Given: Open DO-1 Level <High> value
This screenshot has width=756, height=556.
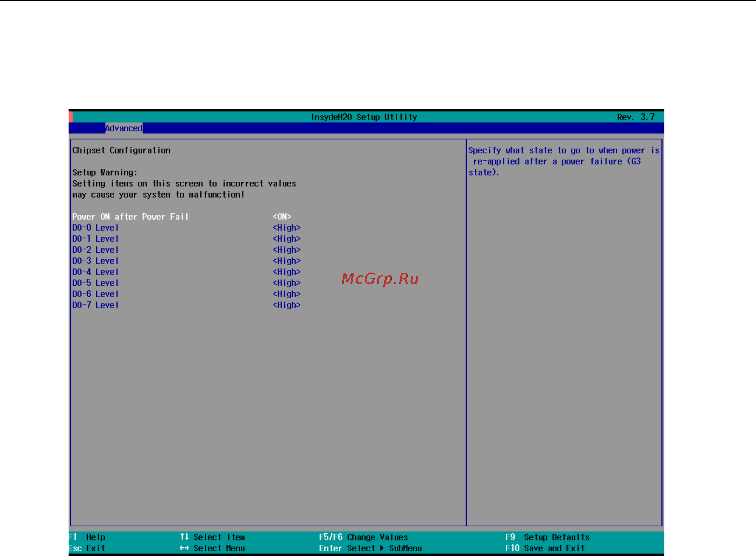Looking at the screenshot, I should coord(287,239).
